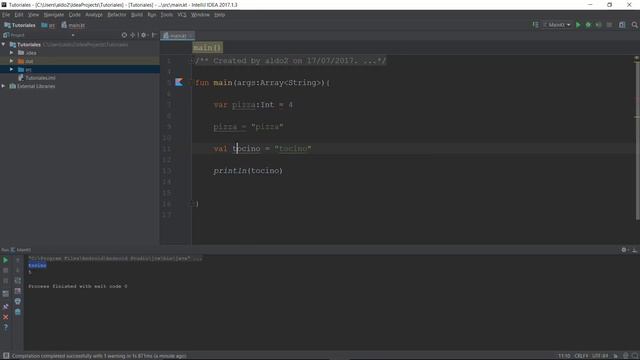Open the Run menu
640x360 pixels.
coord(151,15)
